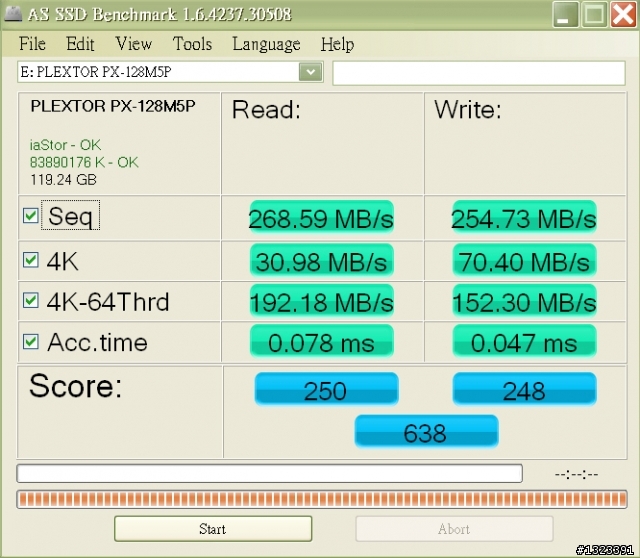Image resolution: width=640 pixels, height=558 pixels.
Task: Open the Tools menu
Action: (x=192, y=44)
